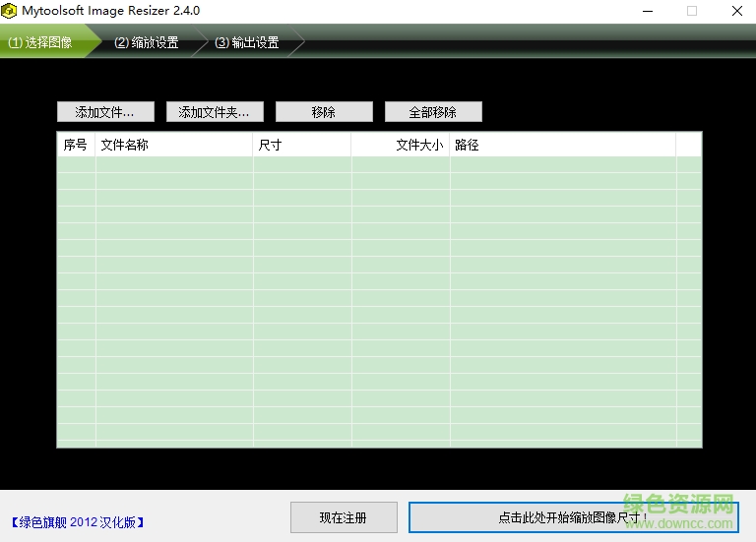This screenshot has height=542, width=756.
Task: Click the 添加文件 button
Action: [105, 112]
